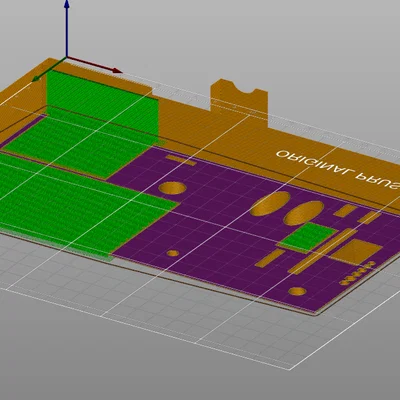Click the large orange square pad
Image resolution: width=400 pixels, height=400 pixels.
point(355,252)
